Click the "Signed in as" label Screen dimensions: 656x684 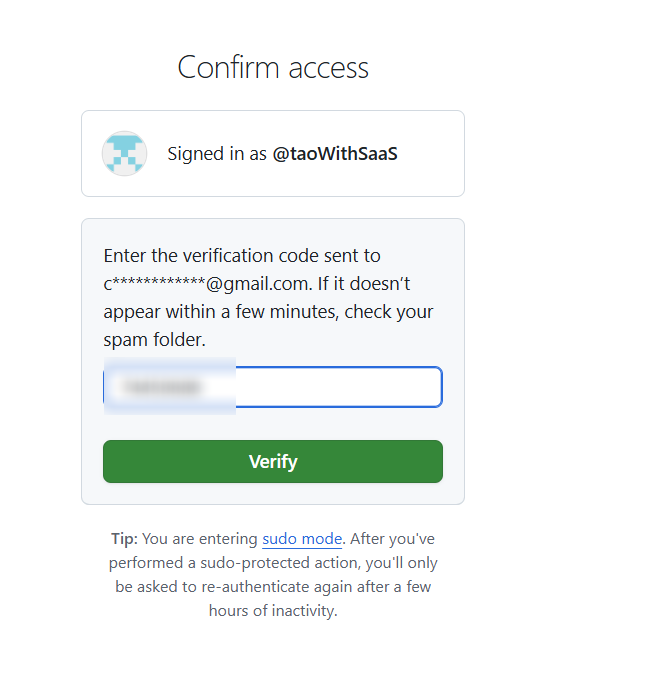coord(217,154)
